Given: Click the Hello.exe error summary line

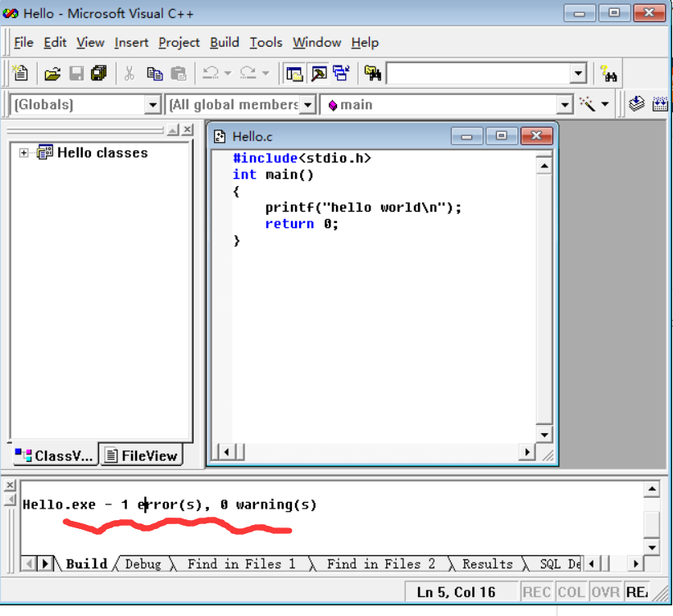Looking at the screenshot, I should (x=169, y=504).
